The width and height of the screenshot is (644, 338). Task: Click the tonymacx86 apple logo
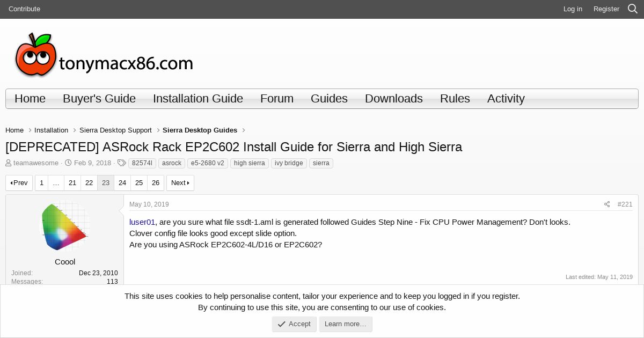coord(36,55)
